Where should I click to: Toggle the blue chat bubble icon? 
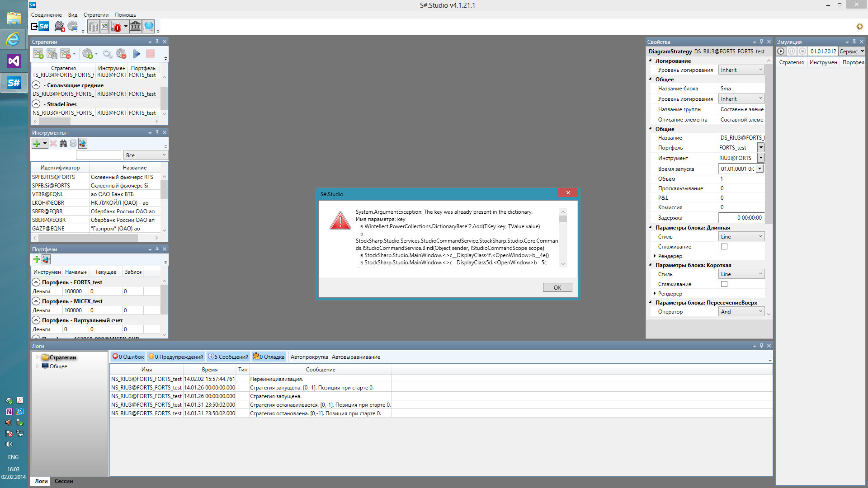tap(148, 26)
